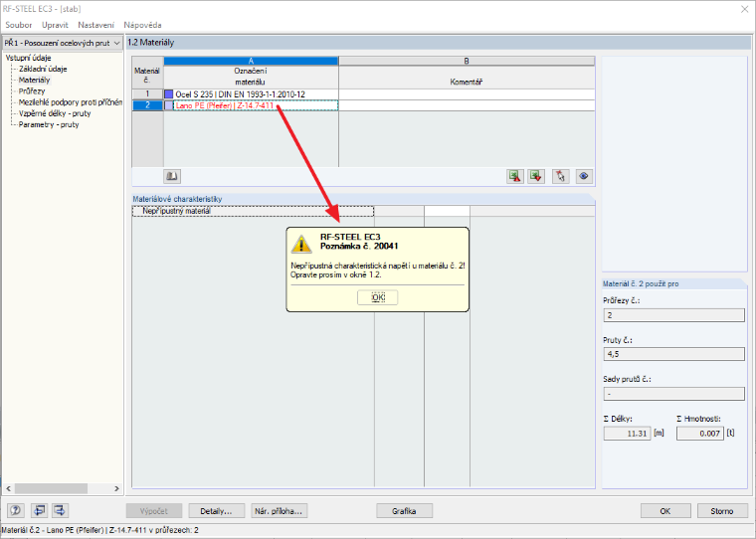Click the Sady prutů č. field
This screenshot has height=539, width=756.
pyautogui.click(x=674, y=394)
